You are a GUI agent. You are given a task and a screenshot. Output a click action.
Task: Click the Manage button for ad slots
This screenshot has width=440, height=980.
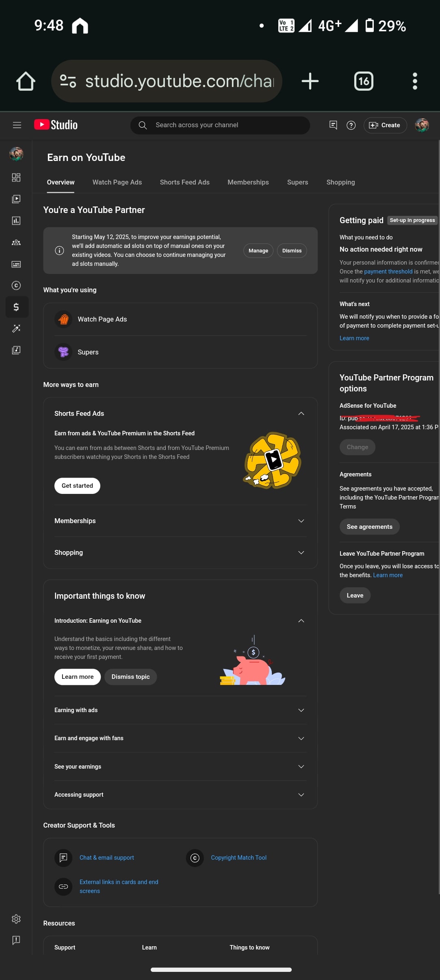click(x=258, y=250)
